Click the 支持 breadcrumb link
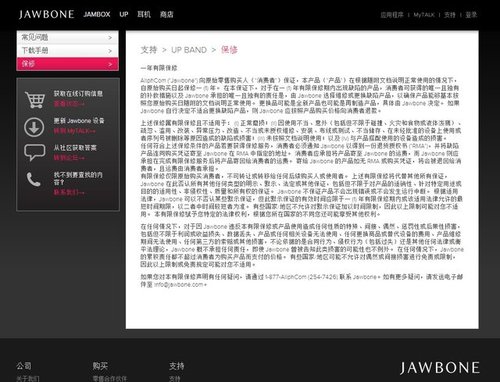Viewport: 500px width, 382px height. click(x=149, y=50)
